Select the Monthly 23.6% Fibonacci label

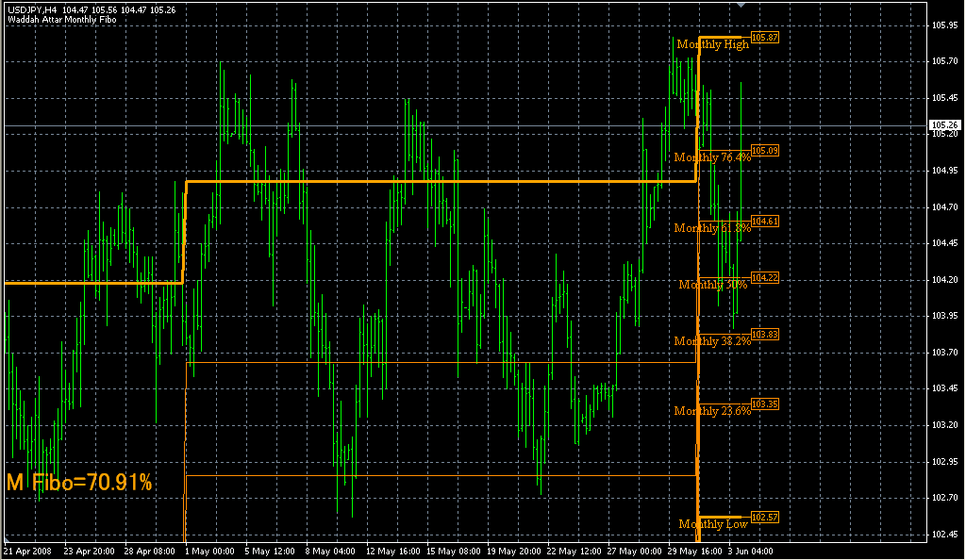[x=712, y=411]
